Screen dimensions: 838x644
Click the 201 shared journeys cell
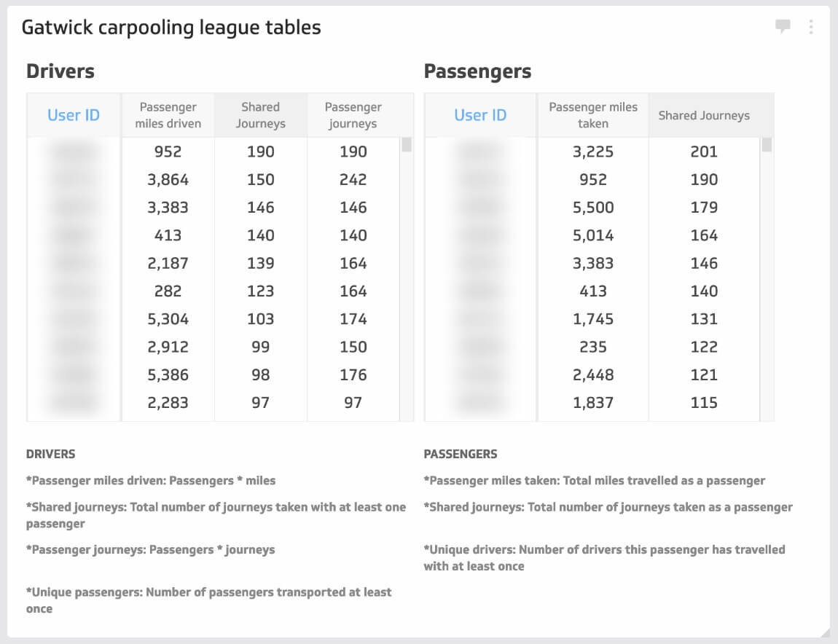click(704, 152)
